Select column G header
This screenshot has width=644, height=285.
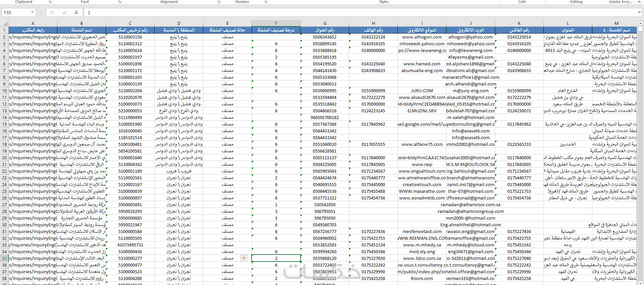coord(325,23)
